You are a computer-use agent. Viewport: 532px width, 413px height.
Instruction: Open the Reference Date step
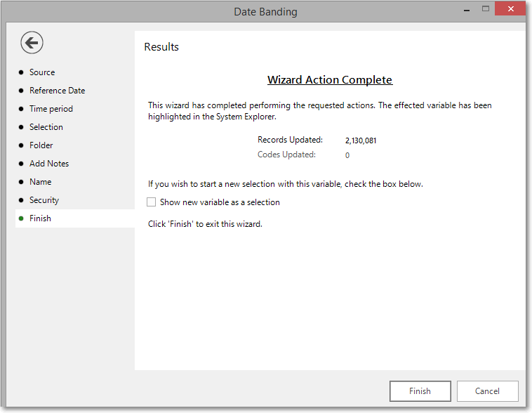pos(57,91)
